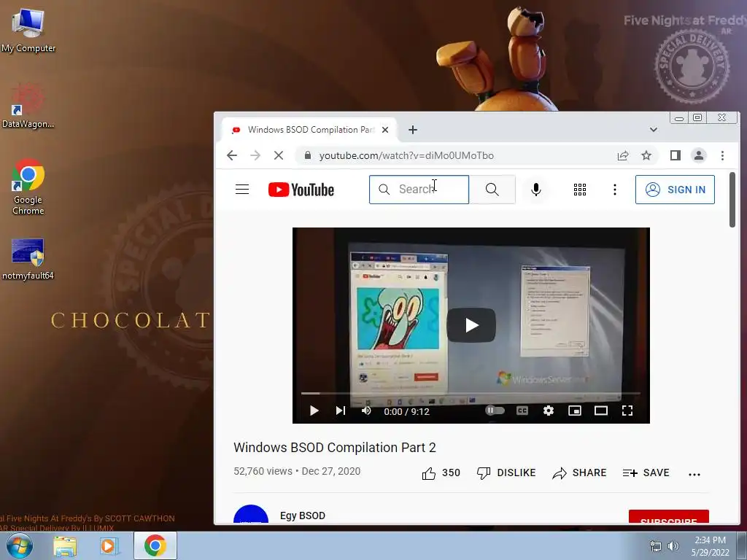Click the Chrome taskbar button

point(155,545)
